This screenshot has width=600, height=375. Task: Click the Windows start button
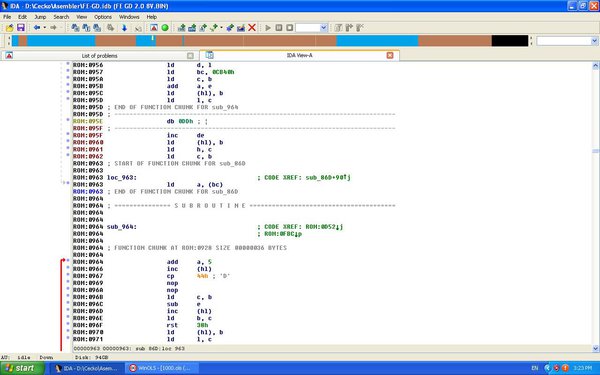point(21,368)
